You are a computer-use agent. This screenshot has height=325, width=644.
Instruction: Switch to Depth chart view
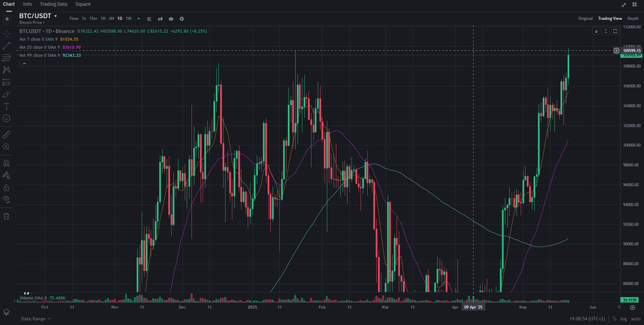click(633, 19)
